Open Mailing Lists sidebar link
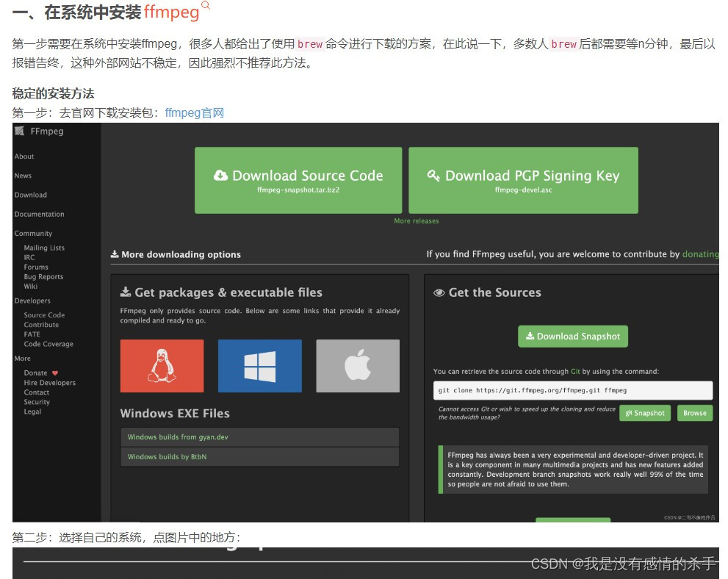 click(x=44, y=248)
